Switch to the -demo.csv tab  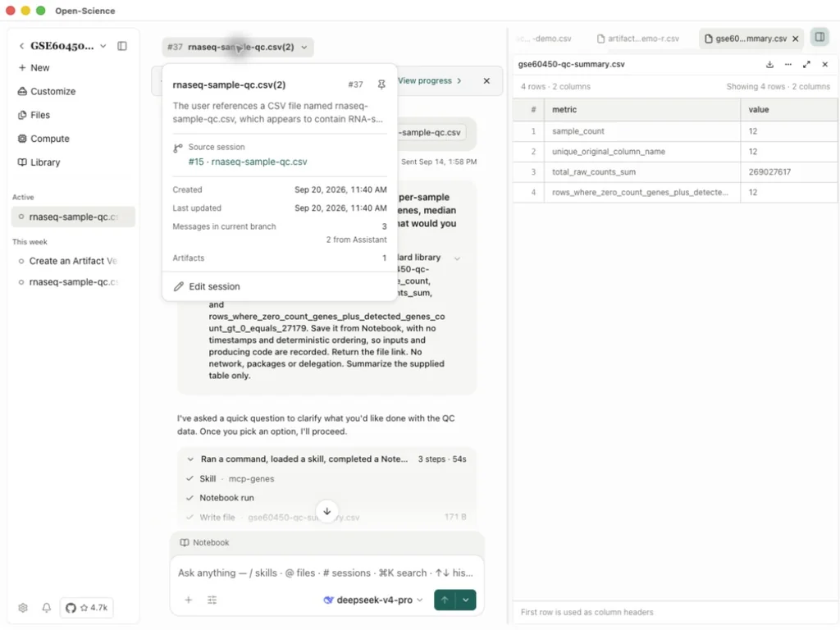point(545,39)
